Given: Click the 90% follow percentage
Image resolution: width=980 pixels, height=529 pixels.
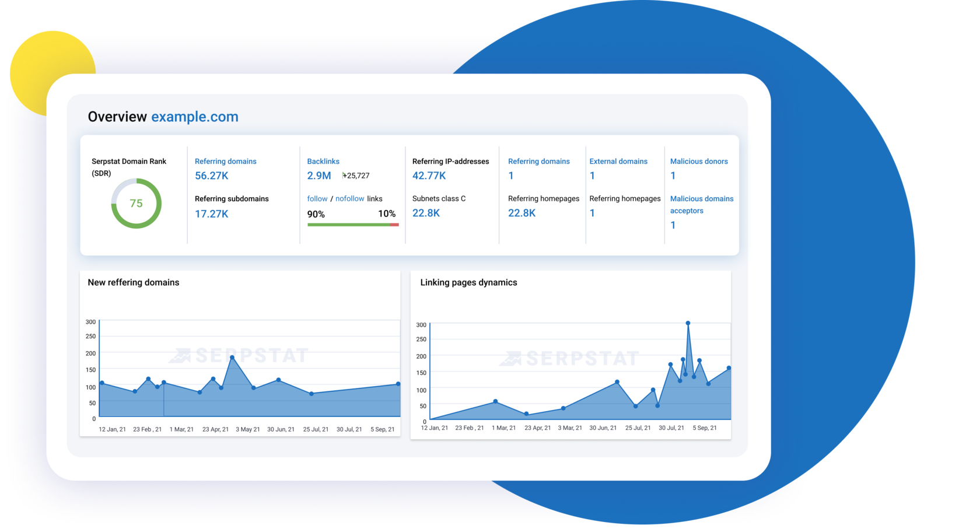Looking at the screenshot, I should click(x=316, y=214).
